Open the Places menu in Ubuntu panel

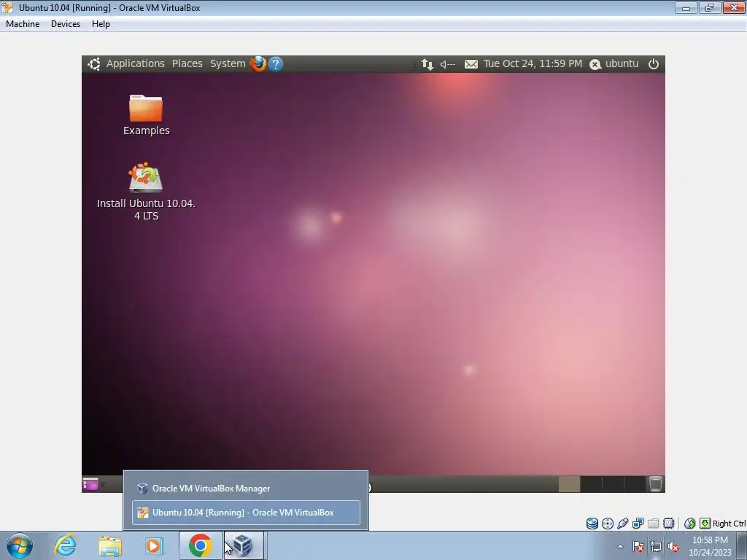187,64
